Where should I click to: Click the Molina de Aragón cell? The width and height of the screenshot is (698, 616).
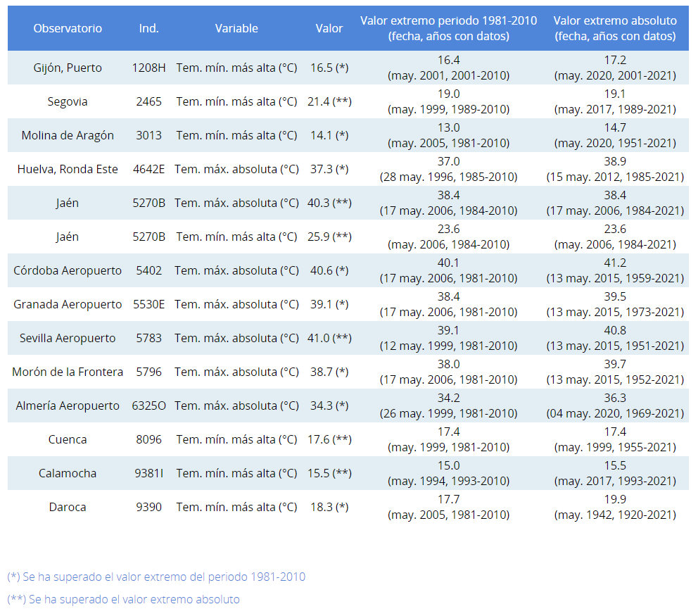(68, 135)
